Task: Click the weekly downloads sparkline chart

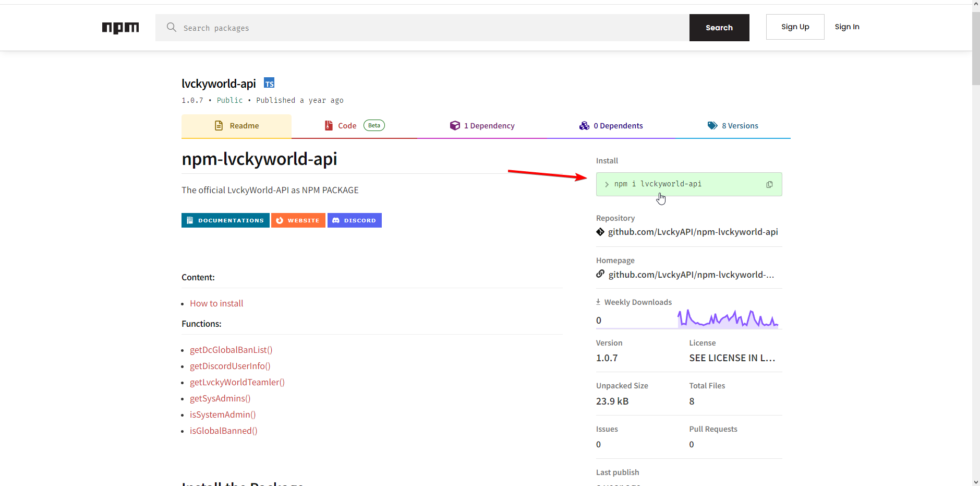Action: coord(728,318)
